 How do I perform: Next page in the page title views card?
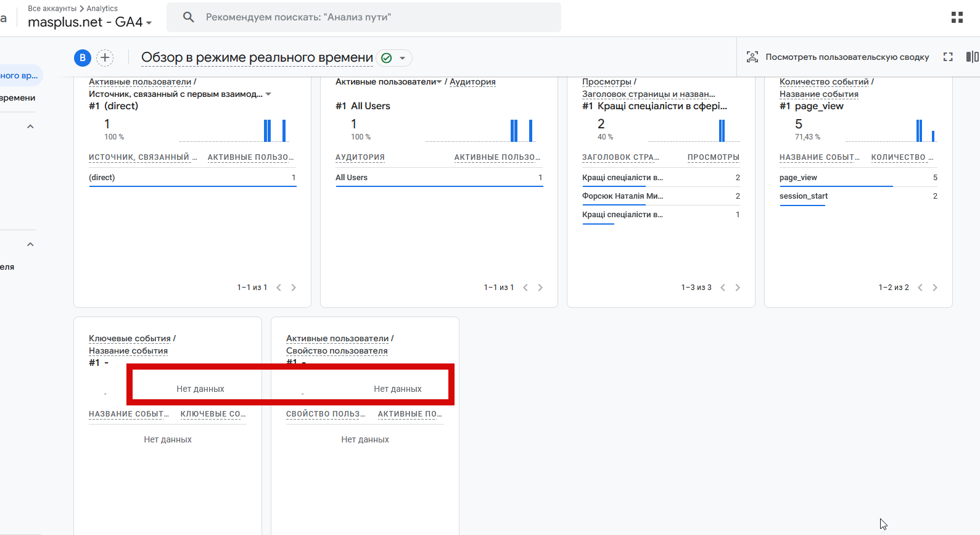738,288
